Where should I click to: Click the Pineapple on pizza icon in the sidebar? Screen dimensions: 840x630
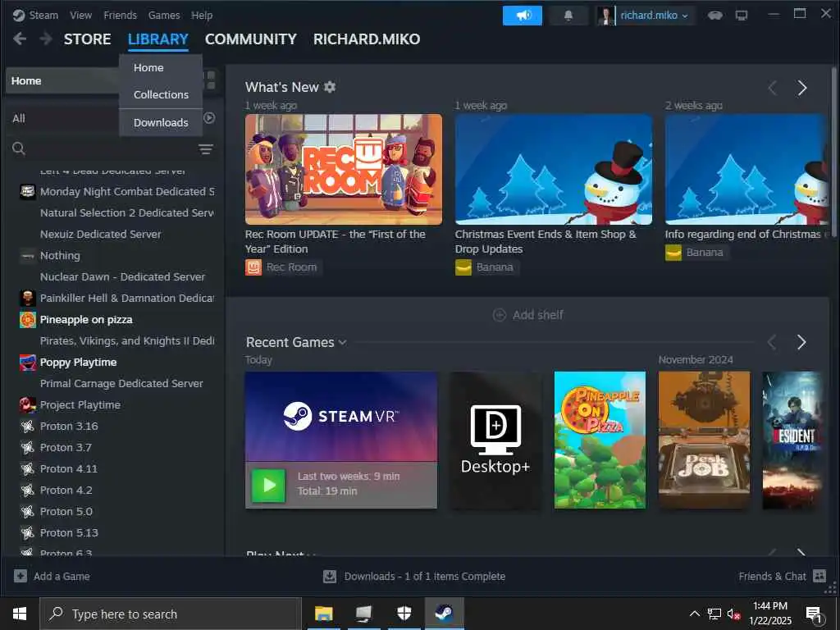(x=27, y=319)
